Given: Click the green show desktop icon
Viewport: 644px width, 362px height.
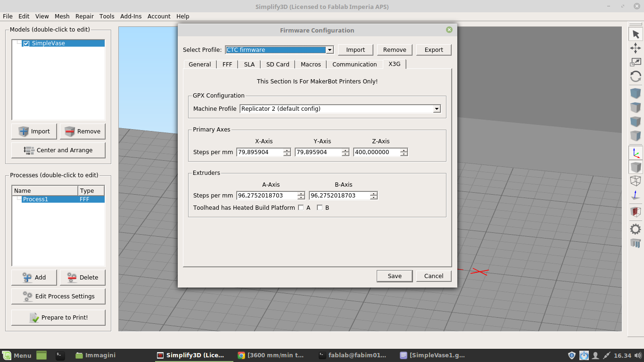Looking at the screenshot, I should click(x=41, y=355).
